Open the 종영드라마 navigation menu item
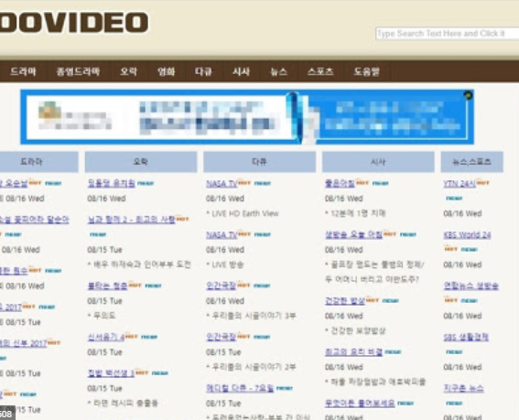 point(78,71)
